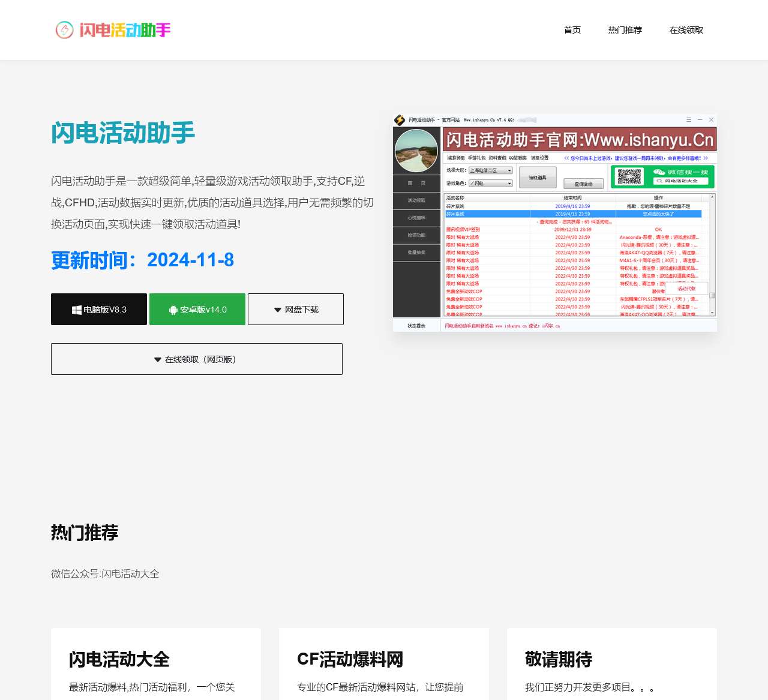Click the lightning bolt logo in the app title bar
Screen dimensions: 768x700
click(399, 119)
